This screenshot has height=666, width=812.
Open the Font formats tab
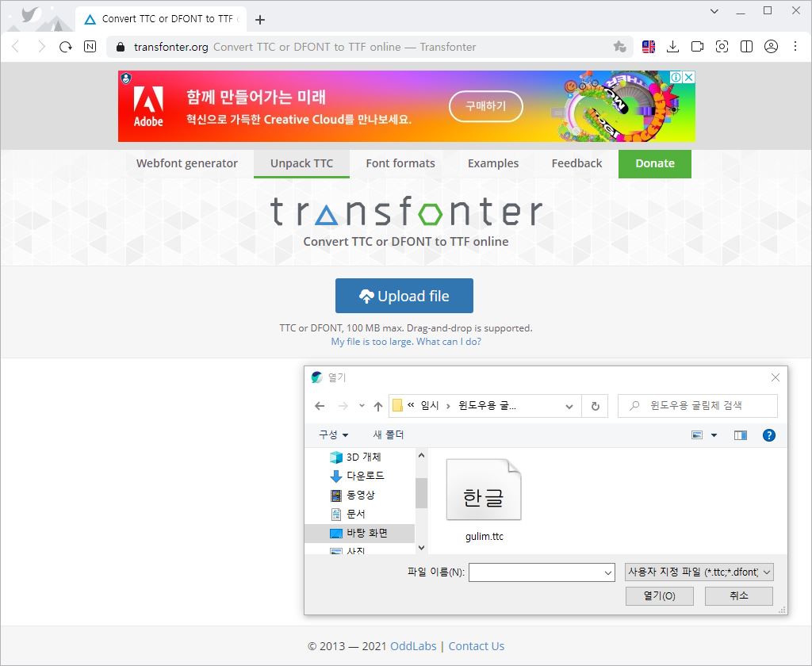click(x=400, y=163)
